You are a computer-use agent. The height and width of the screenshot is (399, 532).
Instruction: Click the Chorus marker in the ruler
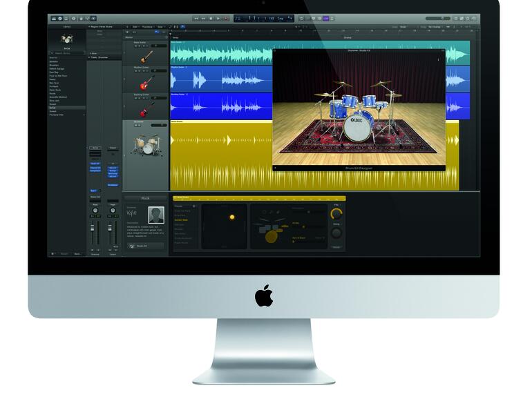click(x=348, y=38)
